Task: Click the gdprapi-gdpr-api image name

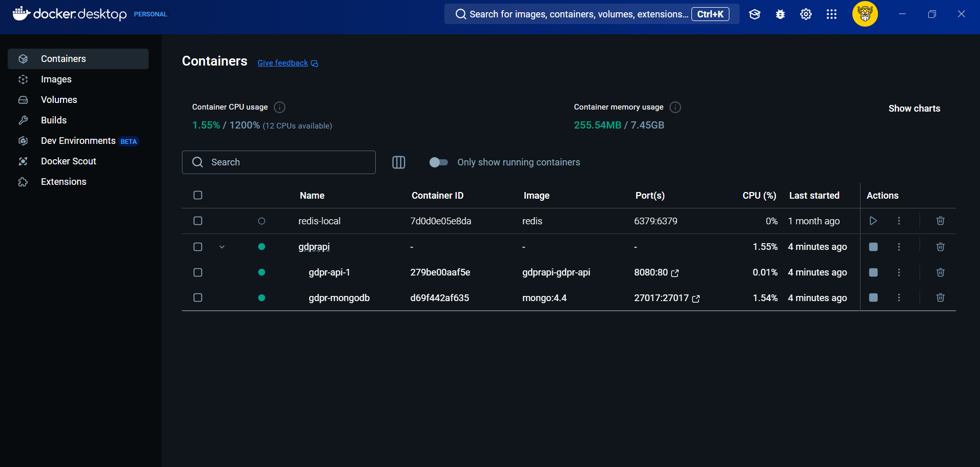Action: (x=556, y=272)
